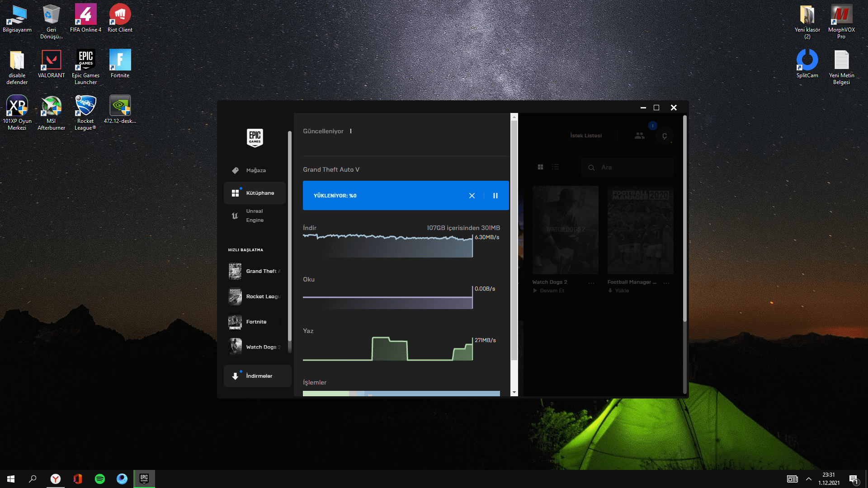This screenshot has height=488, width=868.
Task: Select the MSI Afterburner desktop shortcut
Action: point(51,113)
